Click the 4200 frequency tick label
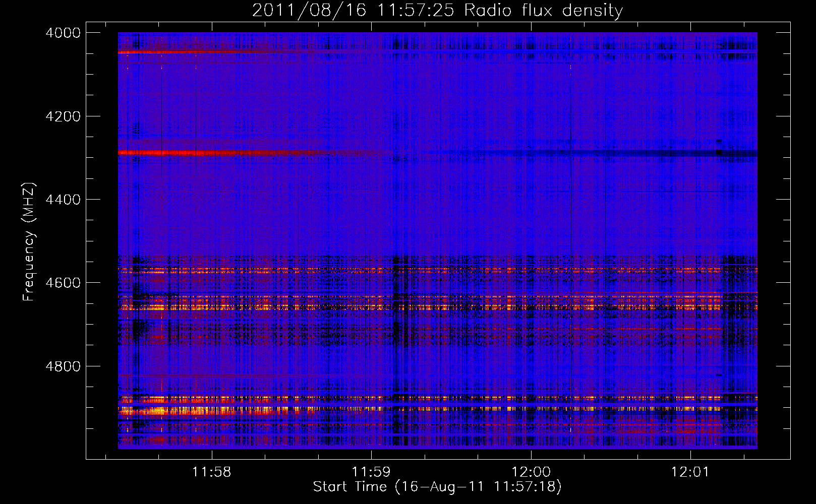Image resolution: width=816 pixels, height=504 pixels. 63,116
